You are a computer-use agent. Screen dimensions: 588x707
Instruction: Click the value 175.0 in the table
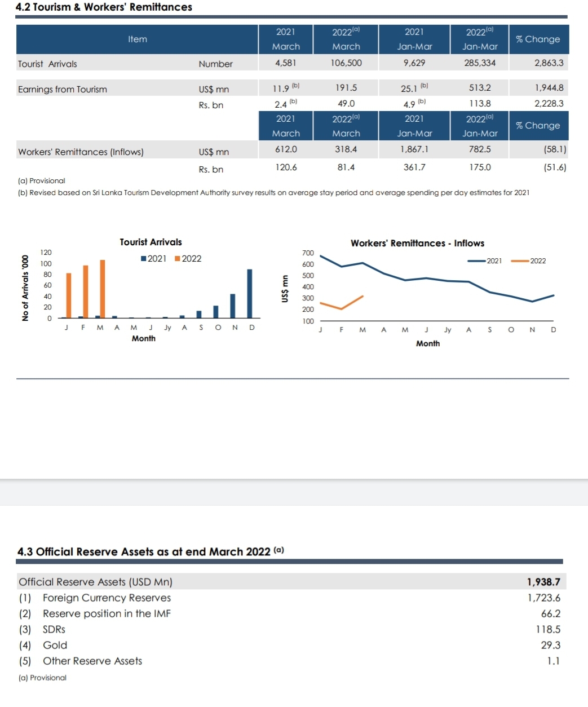pyautogui.click(x=480, y=167)
